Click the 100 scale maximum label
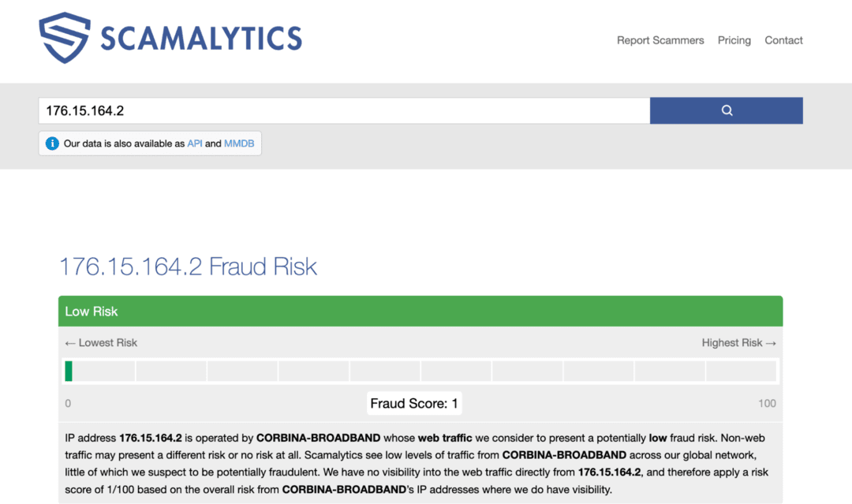 (x=767, y=403)
